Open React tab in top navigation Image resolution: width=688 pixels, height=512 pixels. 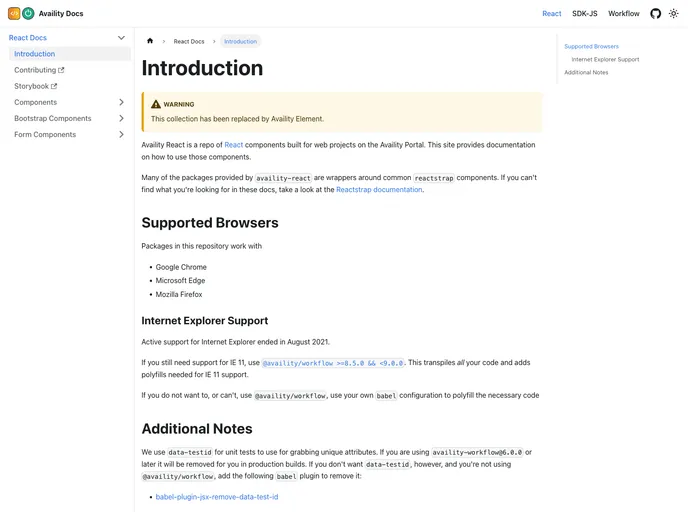(552, 14)
